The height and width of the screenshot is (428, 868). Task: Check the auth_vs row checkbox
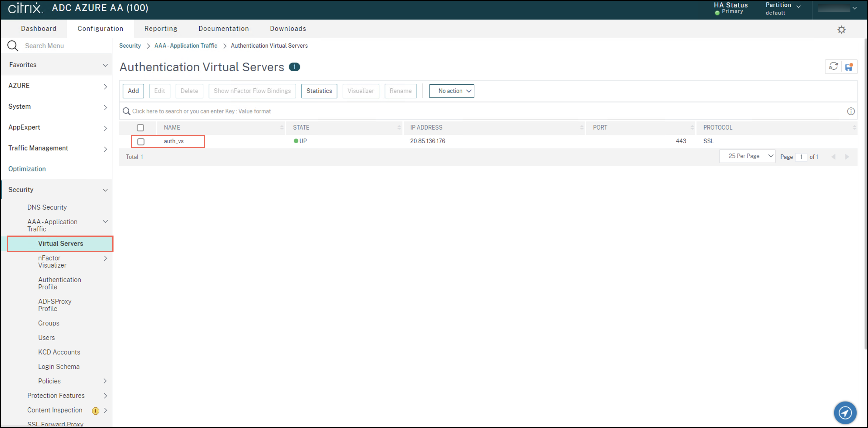click(x=141, y=141)
